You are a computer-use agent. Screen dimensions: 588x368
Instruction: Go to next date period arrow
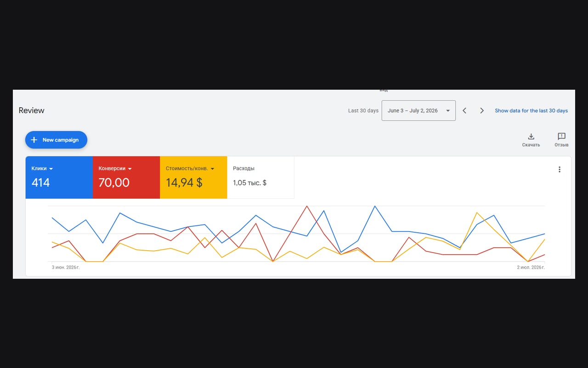click(482, 110)
